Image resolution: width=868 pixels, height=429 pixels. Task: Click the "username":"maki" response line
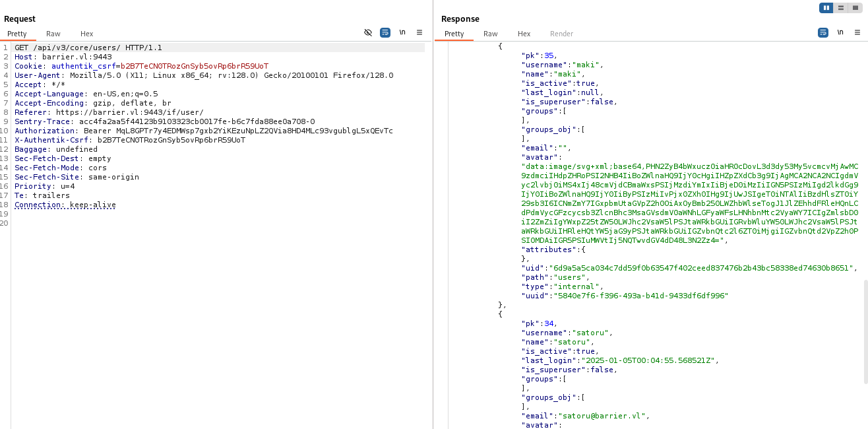(563, 65)
